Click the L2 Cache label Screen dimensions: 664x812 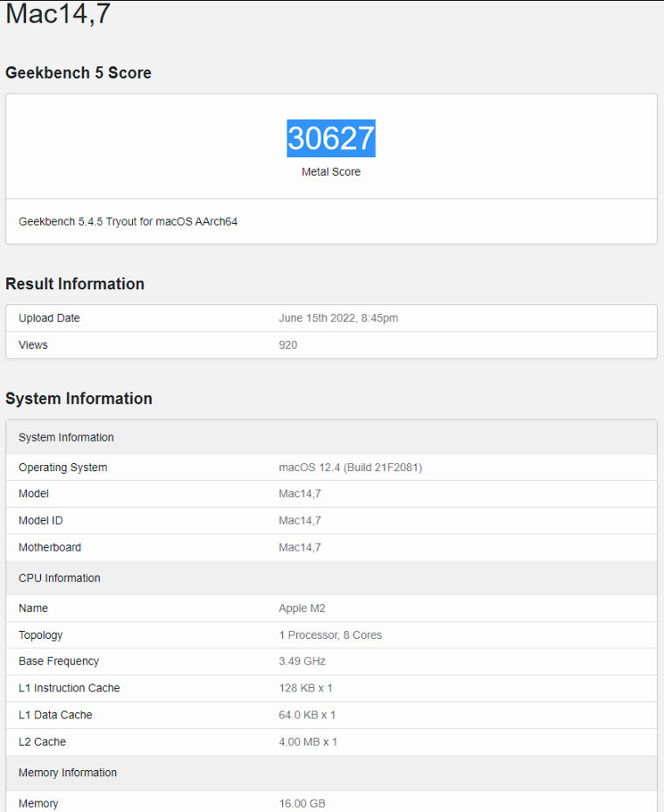click(42, 742)
